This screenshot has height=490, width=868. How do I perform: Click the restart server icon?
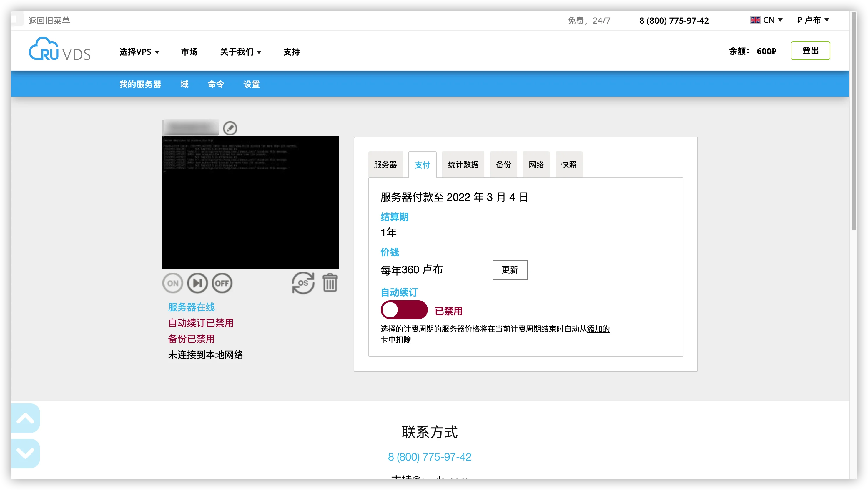pos(197,283)
